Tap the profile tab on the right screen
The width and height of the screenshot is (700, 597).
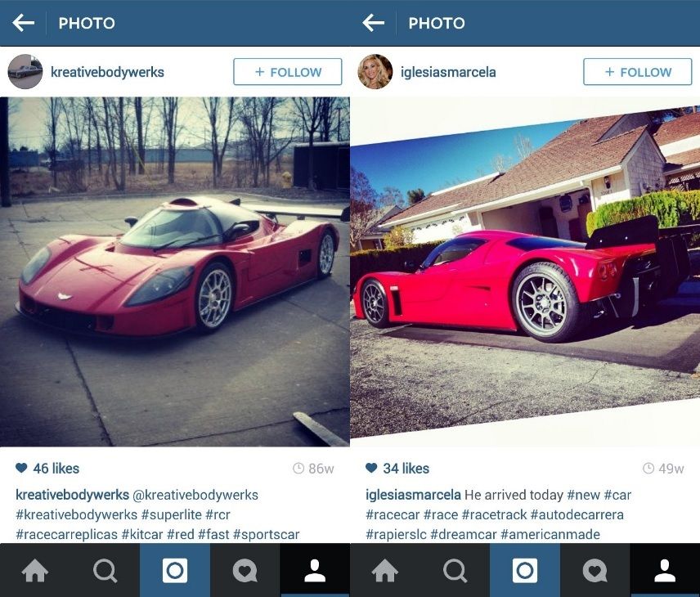[x=665, y=570]
